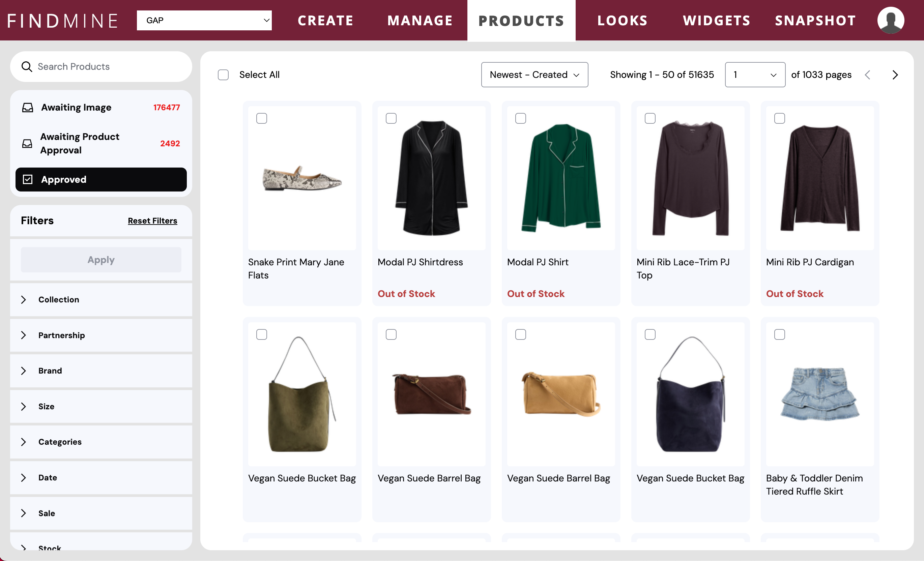
Task: Expand the Categories filter
Action: 101,442
